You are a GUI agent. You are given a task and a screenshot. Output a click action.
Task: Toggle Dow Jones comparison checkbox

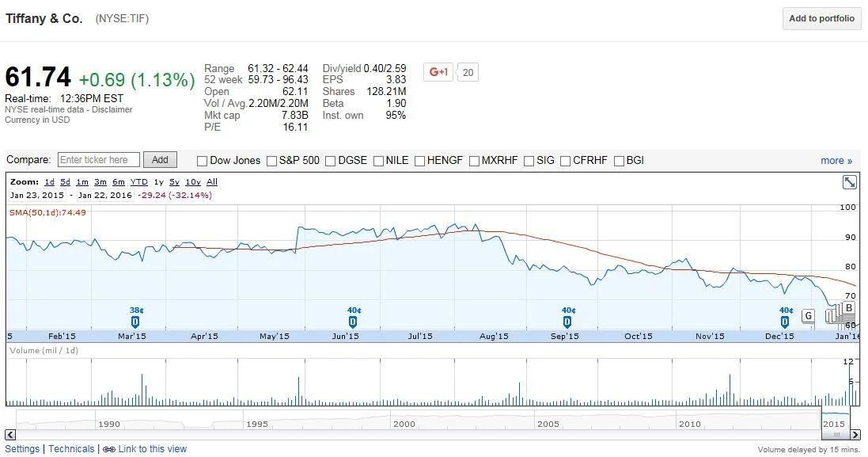pos(202,161)
